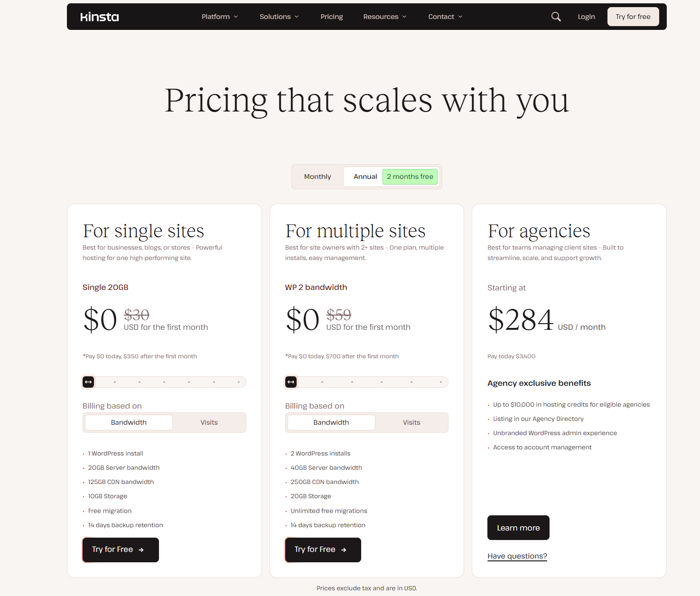Viewport: 700px width, 596px height.
Task: Expand the Solutions dropdown menu
Action: pos(279,17)
